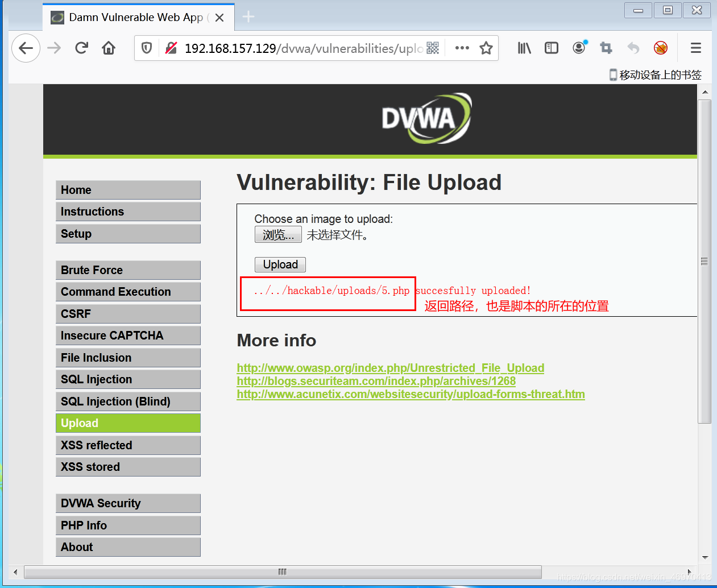
Task: Click the Vulnerability: File Upload heading
Action: click(x=369, y=183)
